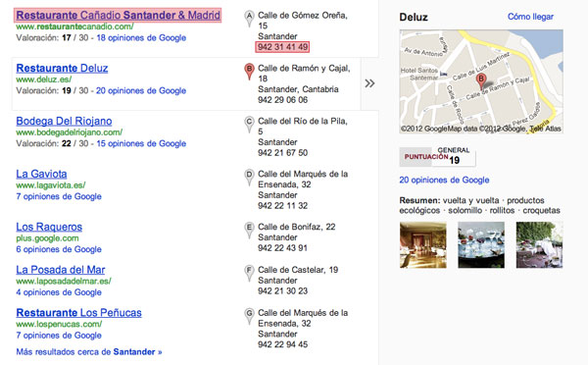Open Restaurante Cañadio Santander & Madrid link

click(119, 16)
